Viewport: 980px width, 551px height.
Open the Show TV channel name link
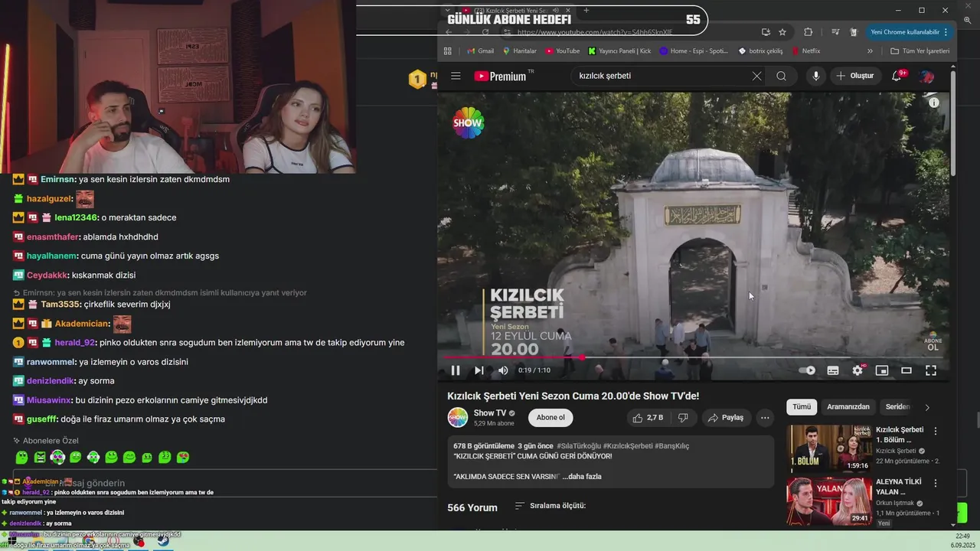point(490,413)
